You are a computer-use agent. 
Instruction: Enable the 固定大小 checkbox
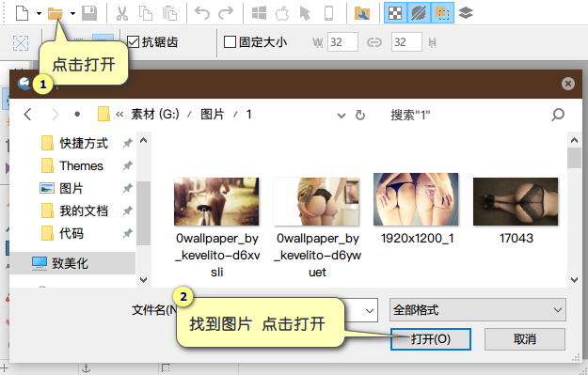click(230, 42)
